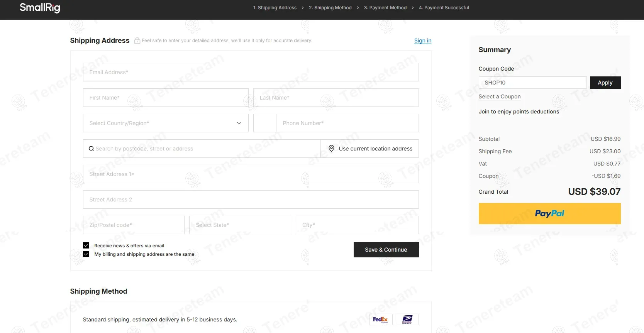Focus the Zip/Postal code field

point(134,225)
